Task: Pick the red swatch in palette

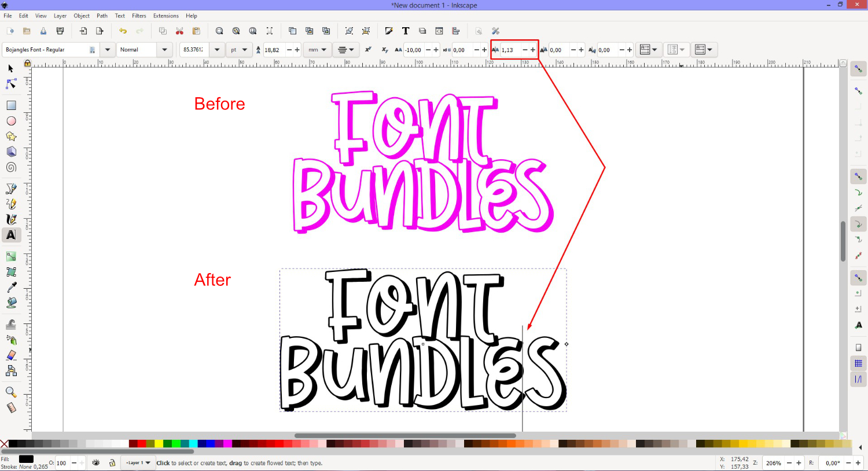Action: coord(141,444)
